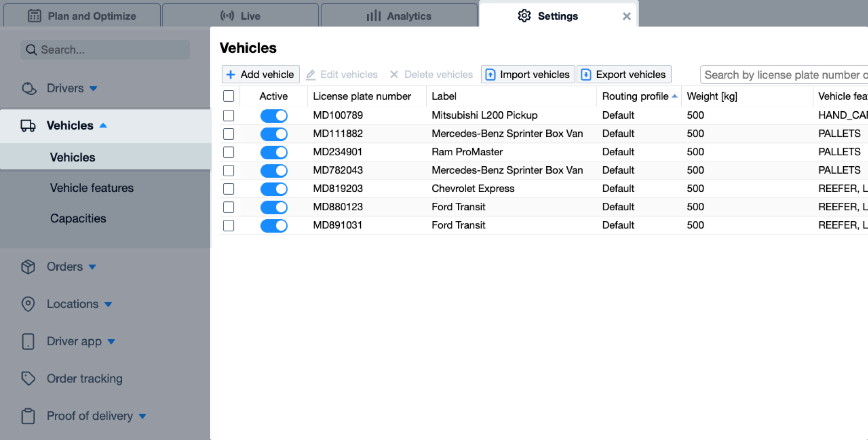Screen dimensions: 868x440
Task: Click the Locations pin icon
Action: (x=28, y=304)
